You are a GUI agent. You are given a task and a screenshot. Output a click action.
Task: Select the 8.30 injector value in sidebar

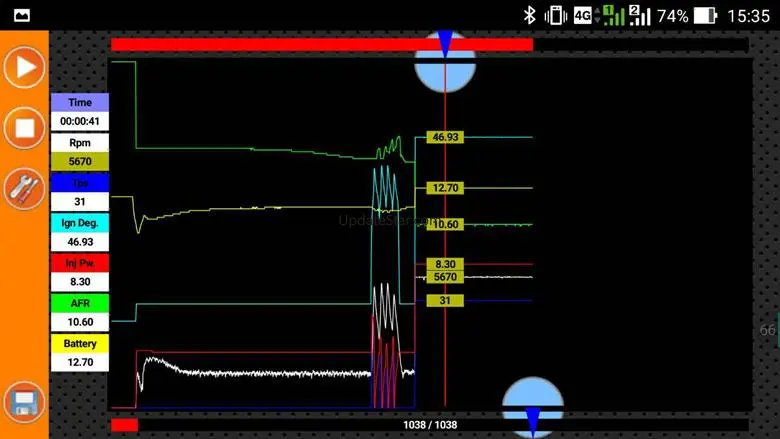pos(80,282)
